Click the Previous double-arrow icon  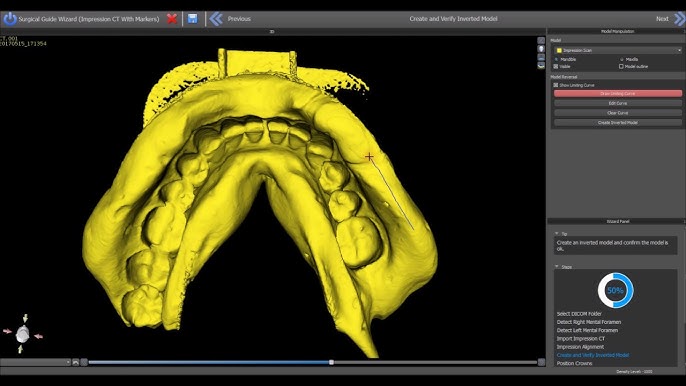pos(216,19)
